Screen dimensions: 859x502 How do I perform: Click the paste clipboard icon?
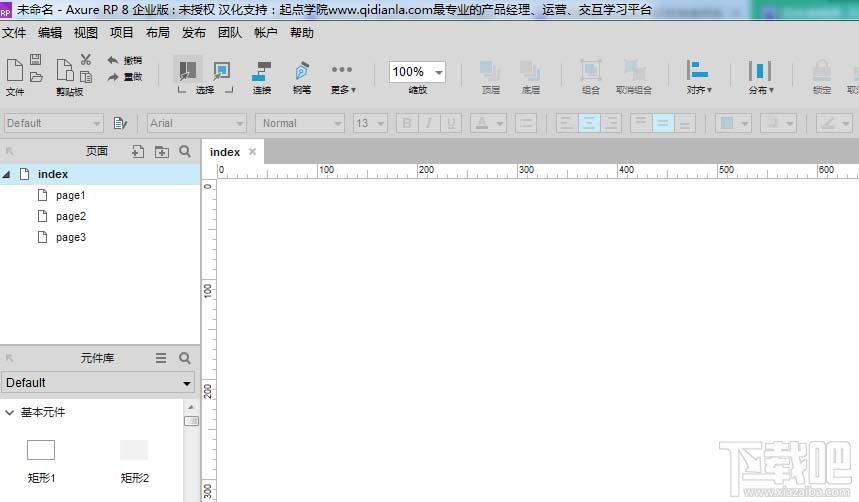65,71
